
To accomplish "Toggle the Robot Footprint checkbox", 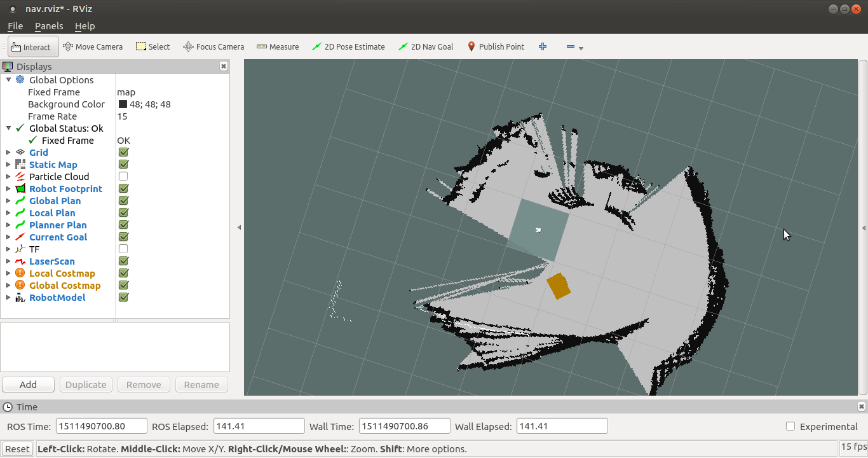I will coord(123,188).
